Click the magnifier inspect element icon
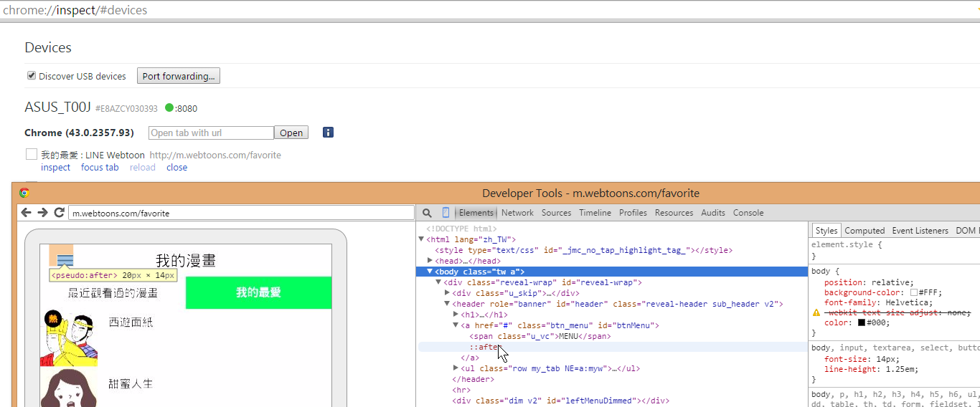 [x=427, y=213]
